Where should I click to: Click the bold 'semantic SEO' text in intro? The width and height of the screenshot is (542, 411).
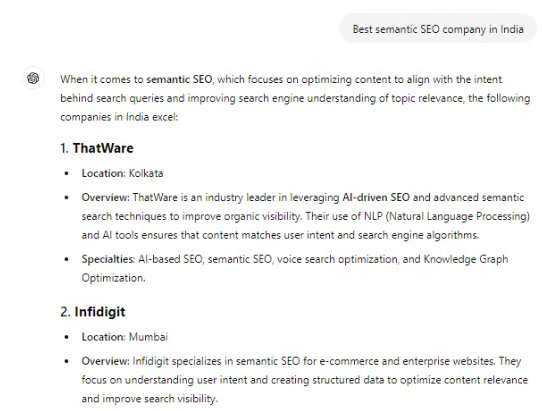click(x=179, y=80)
